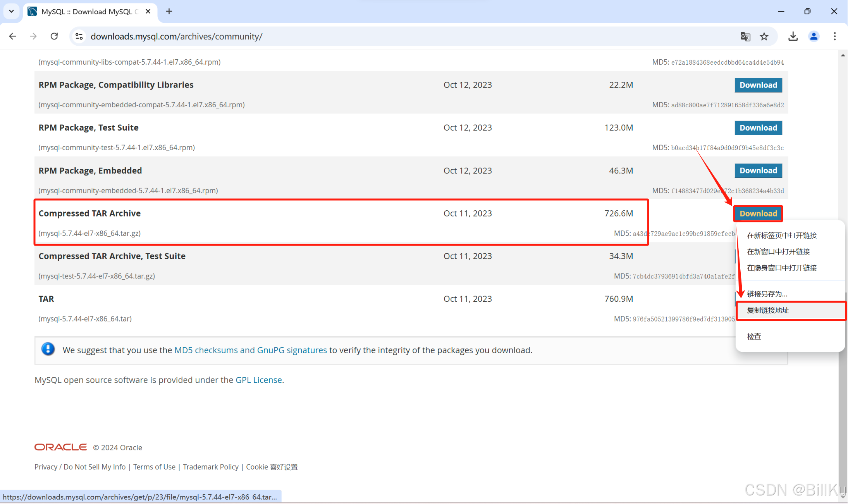848x504 pixels.
Task: Download RPM Package, Embedded
Action: pos(758,171)
